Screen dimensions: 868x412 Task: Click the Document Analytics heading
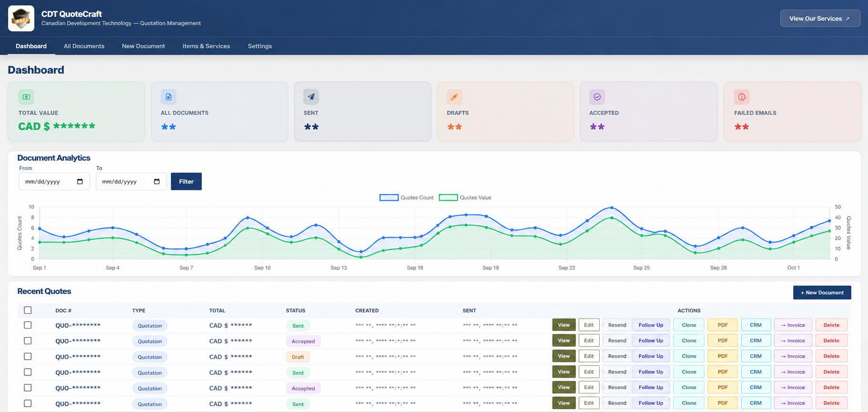[54, 158]
